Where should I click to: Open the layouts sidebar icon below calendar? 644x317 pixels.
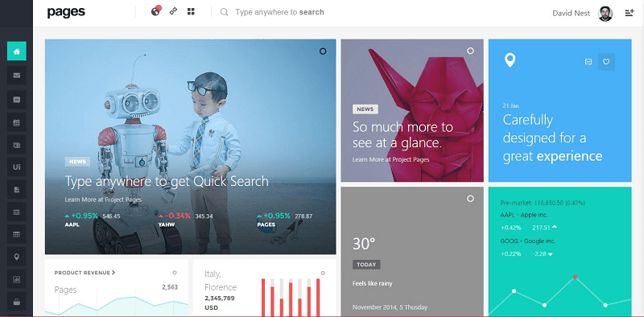(16, 145)
